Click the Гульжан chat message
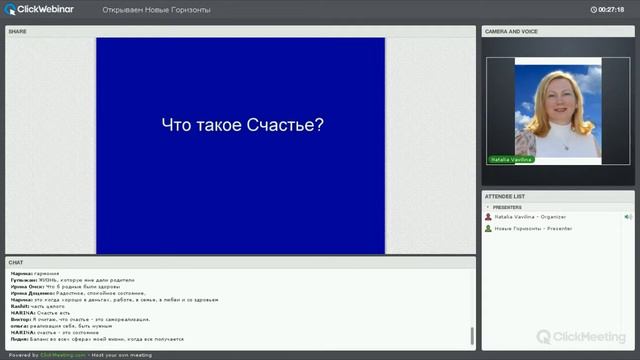This screenshot has width=640, height=360. [x=73, y=280]
